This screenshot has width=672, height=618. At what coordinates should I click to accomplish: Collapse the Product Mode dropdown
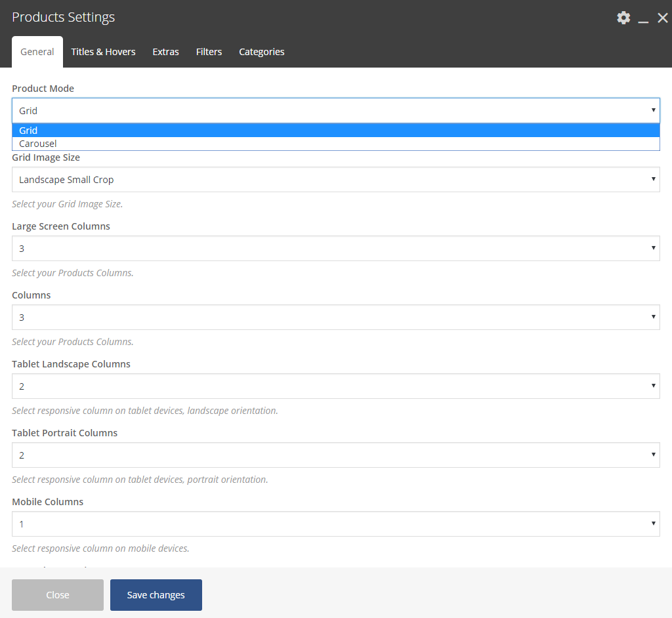click(x=336, y=111)
